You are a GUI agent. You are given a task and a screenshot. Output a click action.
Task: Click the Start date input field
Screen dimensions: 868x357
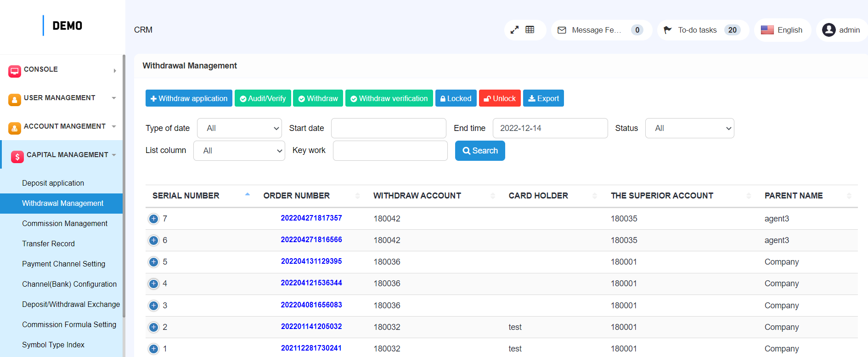tap(389, 128)
